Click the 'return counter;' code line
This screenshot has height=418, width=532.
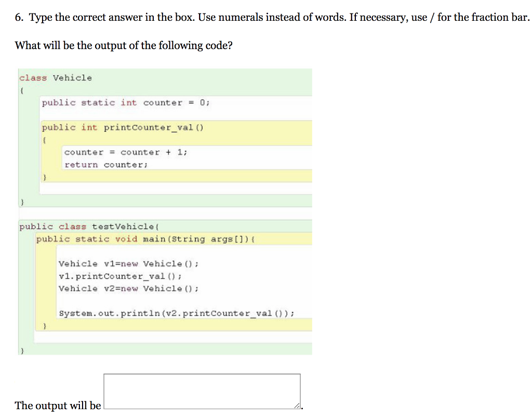(x=106, y=165)
